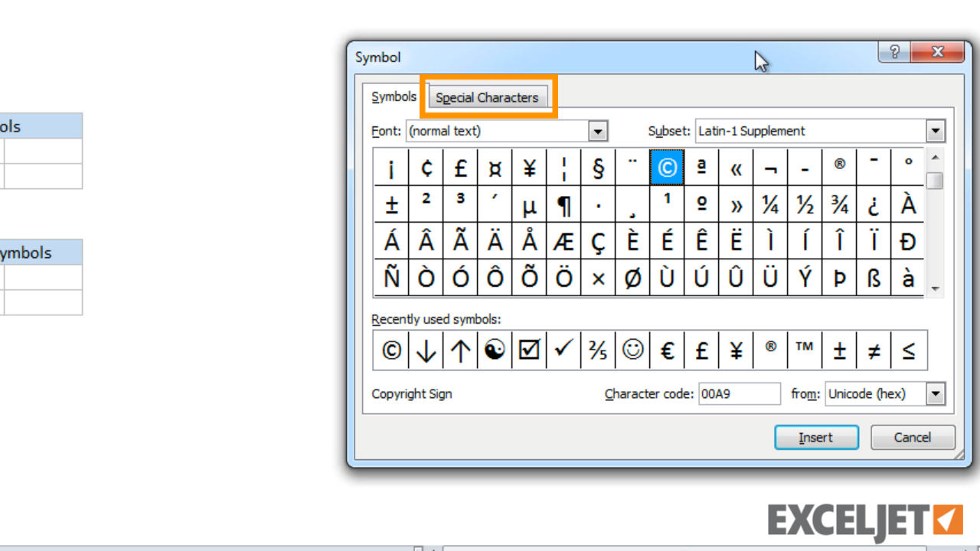Viewport: 980px width, 551px height.
Task: Click in the Character code field
Action: click(739, 394)
